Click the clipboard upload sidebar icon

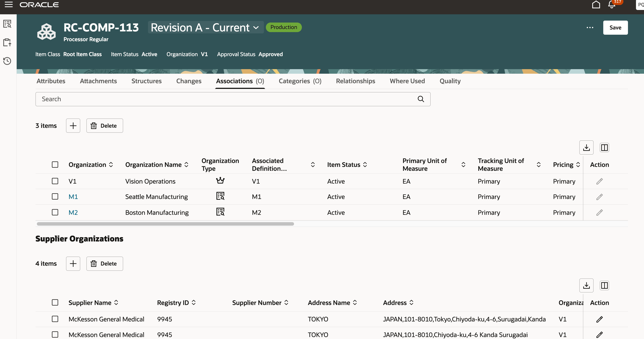[x=7, y=42]
